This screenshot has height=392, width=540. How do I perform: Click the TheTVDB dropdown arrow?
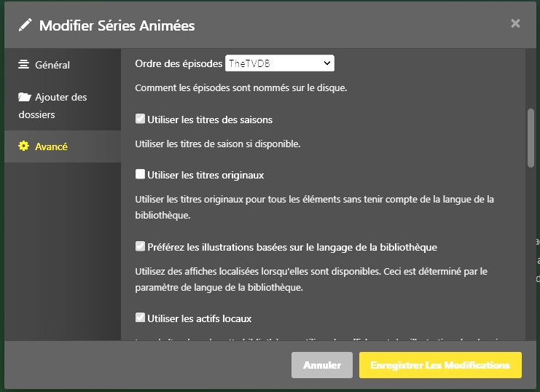(326, 63)
